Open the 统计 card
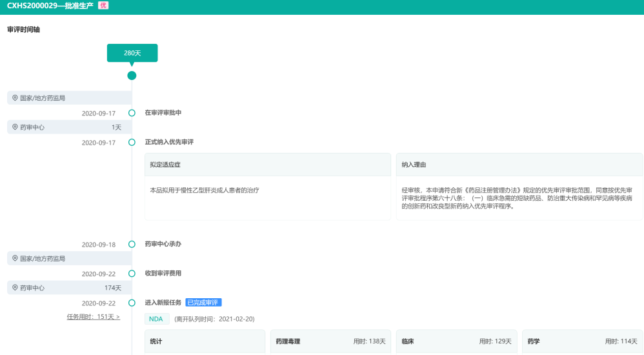The width and height of the screenshot is (644, 355). (x=205, y=341)
